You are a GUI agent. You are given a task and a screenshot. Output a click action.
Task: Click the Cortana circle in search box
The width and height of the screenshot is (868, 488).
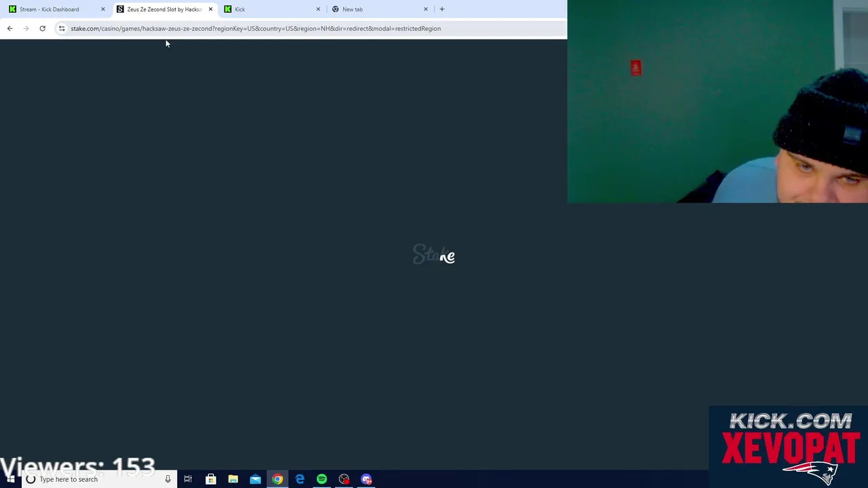tap(31, 479)
